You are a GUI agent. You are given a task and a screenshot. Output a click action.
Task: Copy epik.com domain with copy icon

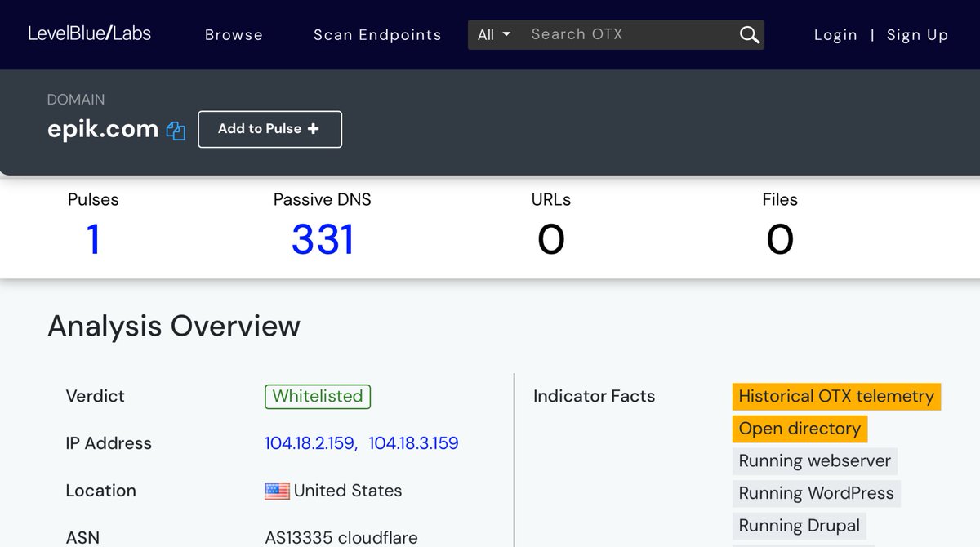point(176,131)
